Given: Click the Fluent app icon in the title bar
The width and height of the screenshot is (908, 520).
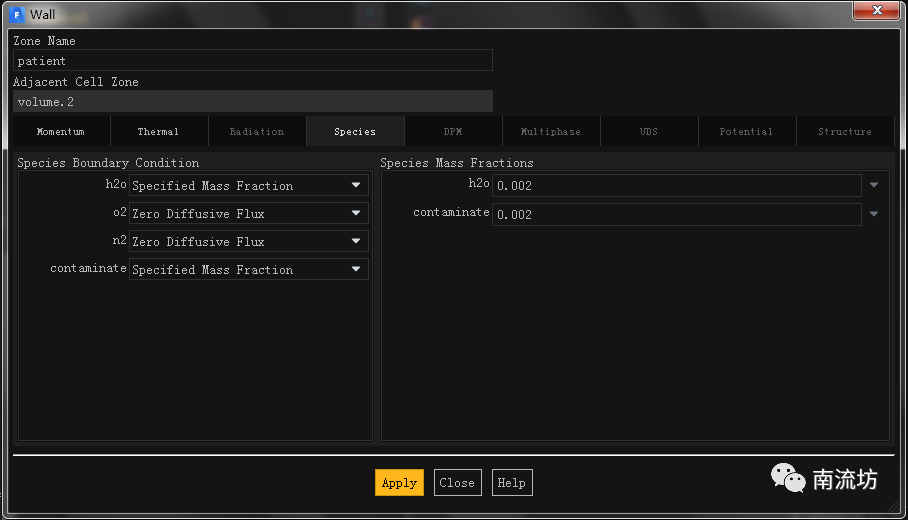Looking at the screenshot, I should [17, 14].
